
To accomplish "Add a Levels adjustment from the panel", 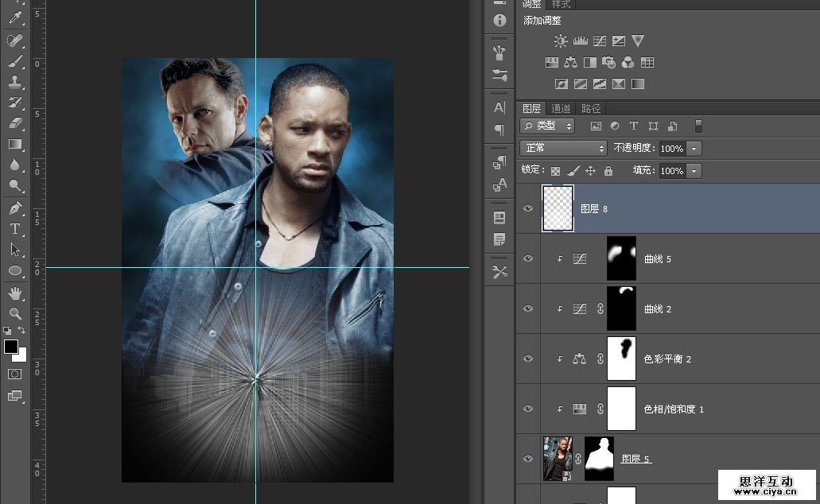I will coord(580,41).
